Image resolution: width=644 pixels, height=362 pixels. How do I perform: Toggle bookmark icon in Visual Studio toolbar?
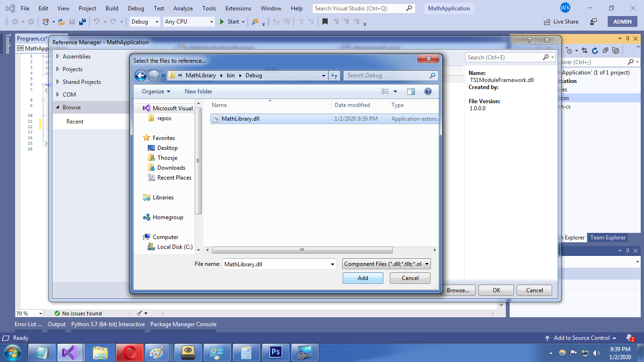(x=325, y=22)
